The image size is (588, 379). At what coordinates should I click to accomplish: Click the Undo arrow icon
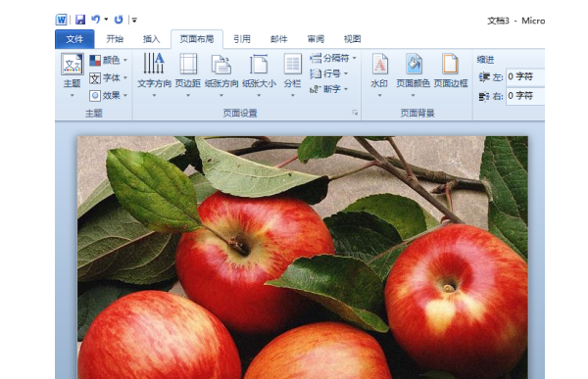[96, 20]
